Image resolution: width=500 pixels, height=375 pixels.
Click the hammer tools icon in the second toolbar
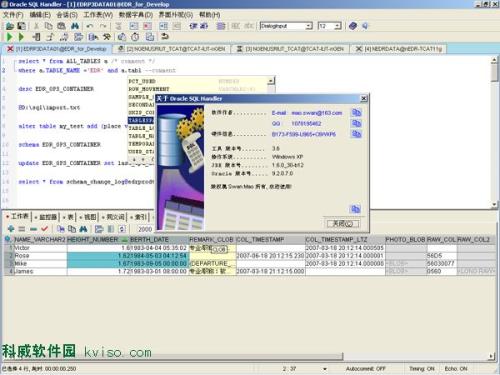[x=107, y=37]
